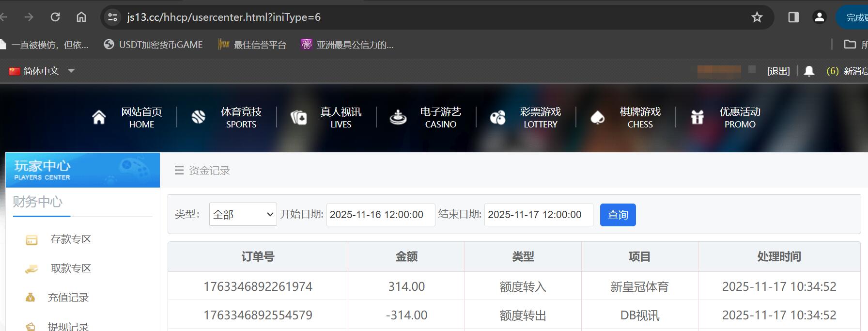Select order number 1763346892261974

pos(258,286)
